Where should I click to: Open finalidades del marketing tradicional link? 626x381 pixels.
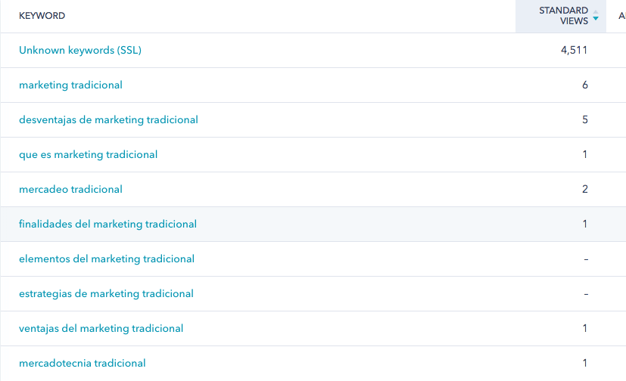pyautogui.click(x=108, y=224)
